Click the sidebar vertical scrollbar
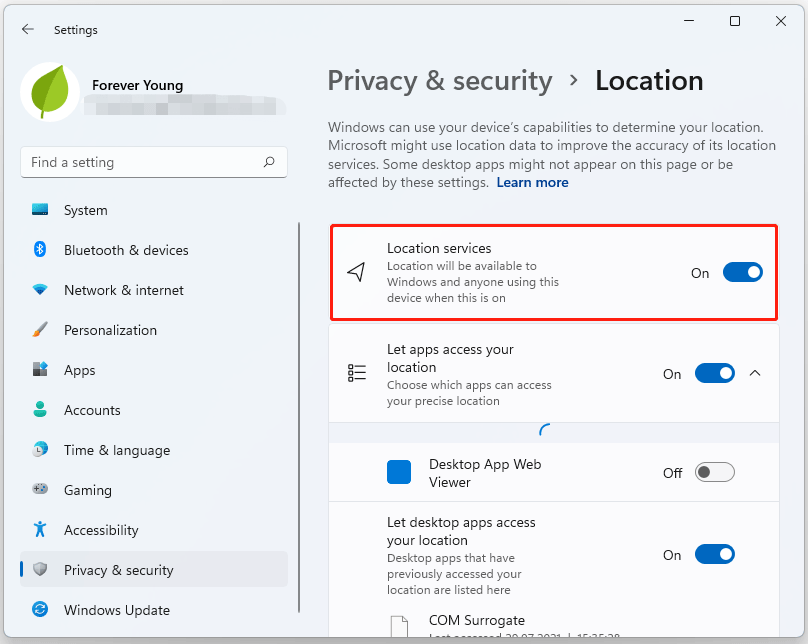 click(299, 417)
